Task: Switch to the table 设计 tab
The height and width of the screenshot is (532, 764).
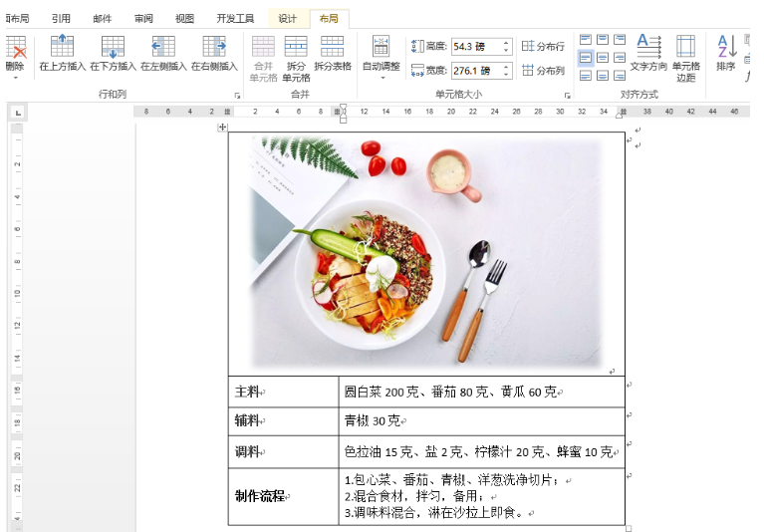Action: tap(288, 19)
